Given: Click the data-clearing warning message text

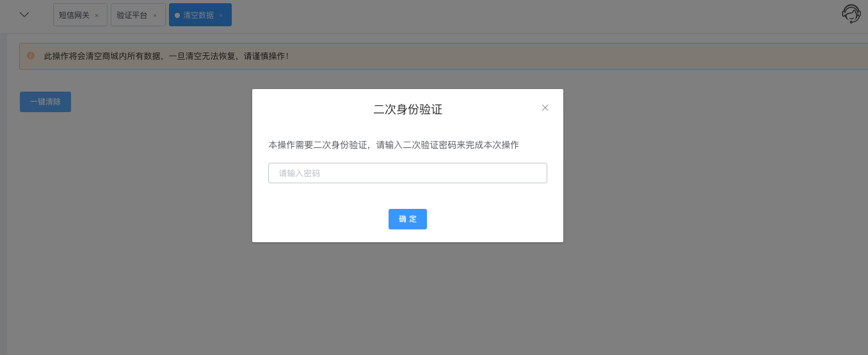Looking at the screenshot, I should coord(166,56).
